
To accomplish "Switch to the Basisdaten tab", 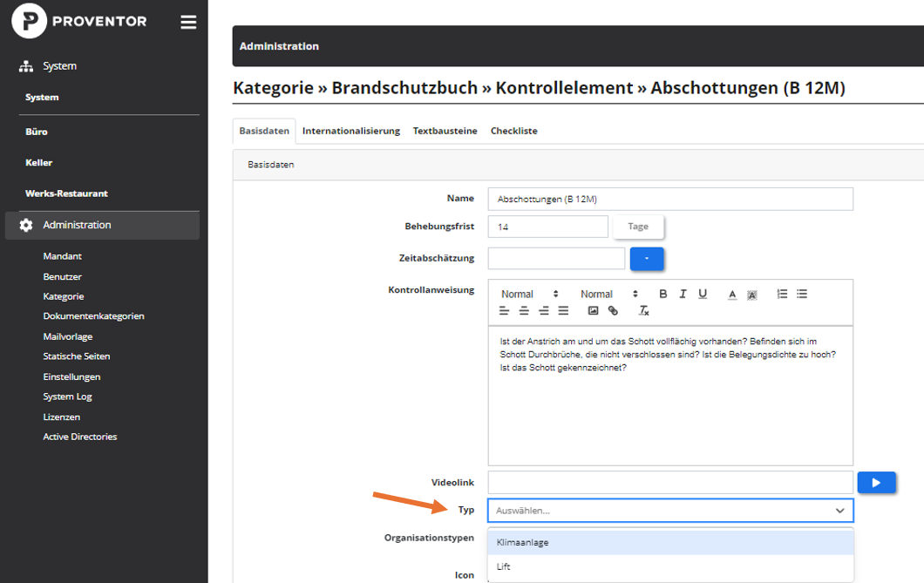I will tap(264, 131).
